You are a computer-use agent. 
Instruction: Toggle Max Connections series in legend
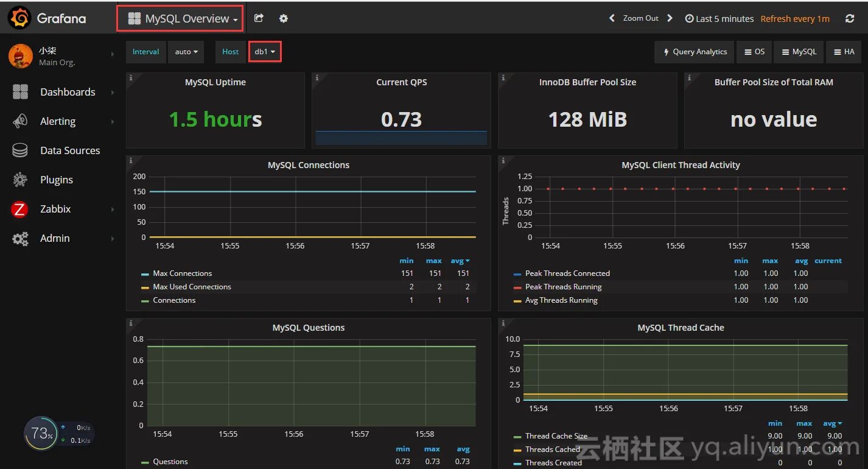[182, 273]
